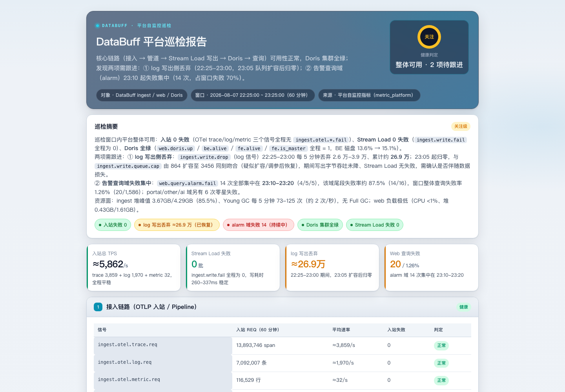Click the 信号 column header
This screenshot has height=392, width=565.
tap(102, 330)
